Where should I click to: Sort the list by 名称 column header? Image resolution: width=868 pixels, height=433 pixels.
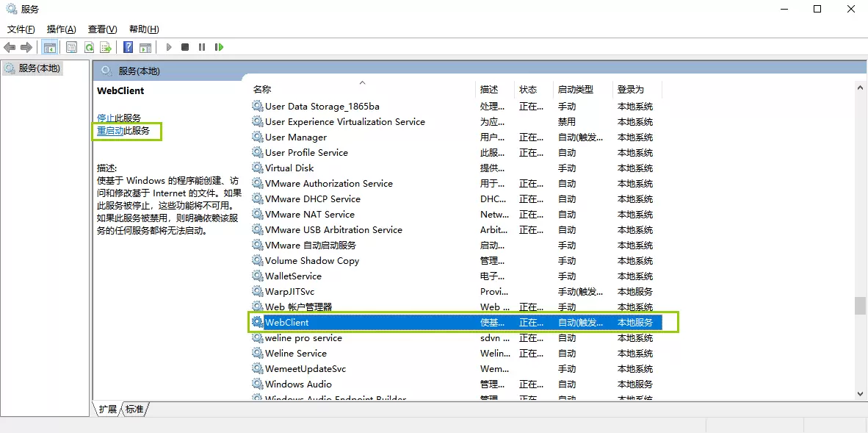click(x=262, y=90)
